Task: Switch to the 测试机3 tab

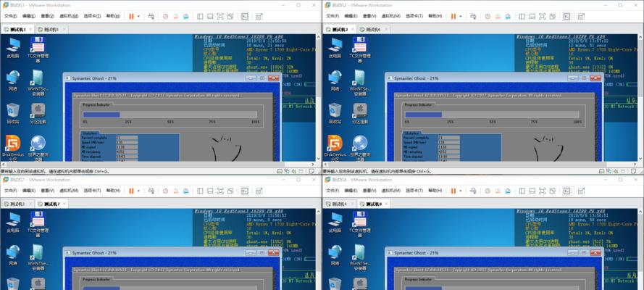Action: pos(17,204)
